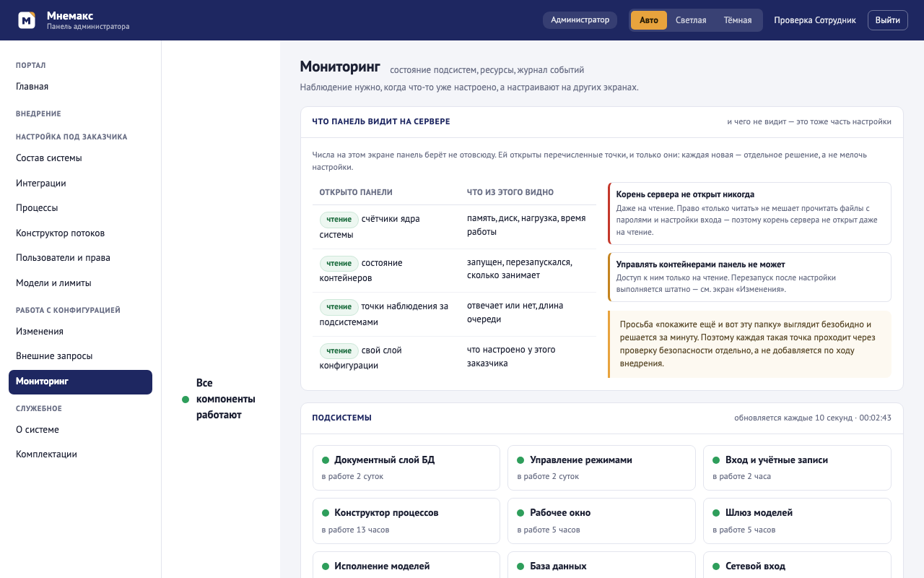Select the Рабочее окно subsystem card
Viewport: 924px width, 578px height.
[x=601, y=520]
